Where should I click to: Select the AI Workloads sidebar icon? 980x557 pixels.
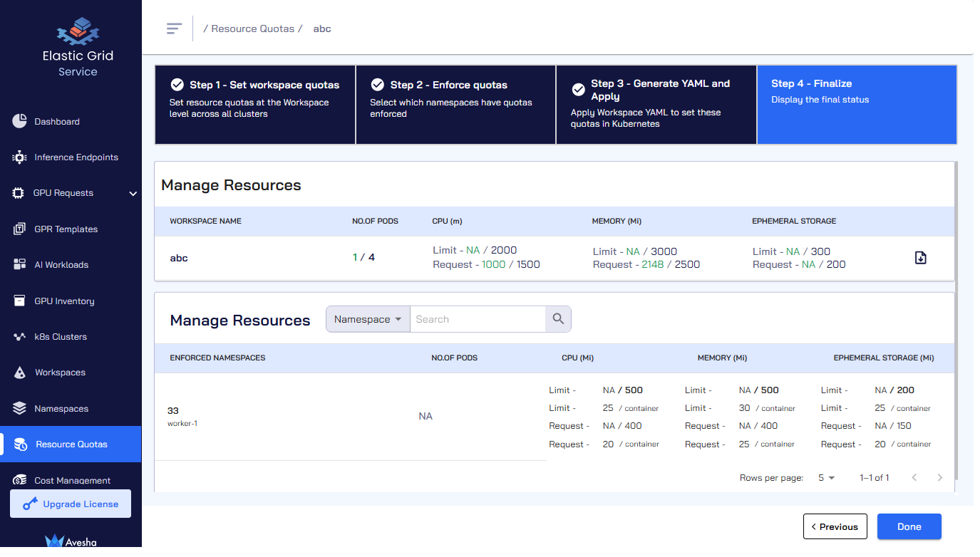click(x=19, y=265)
